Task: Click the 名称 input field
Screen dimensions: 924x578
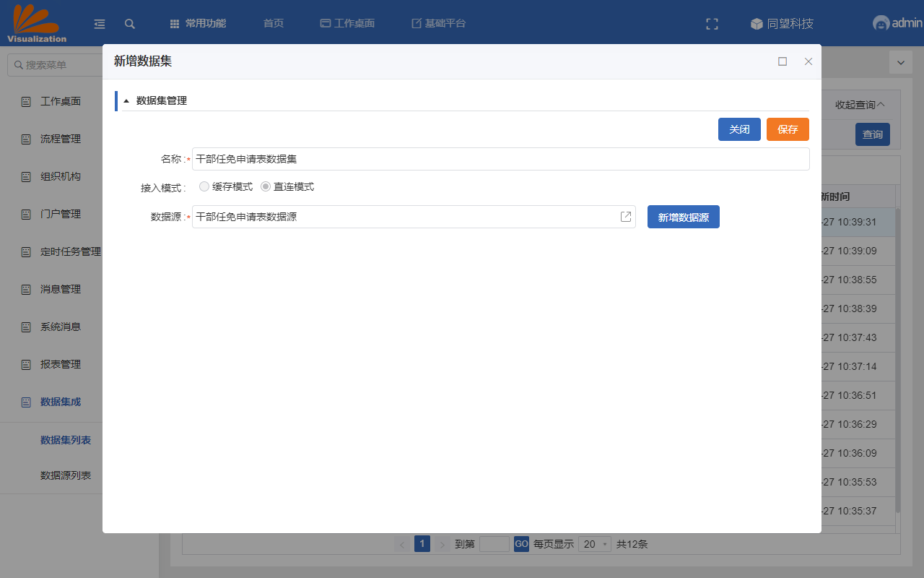Action: 500,159
